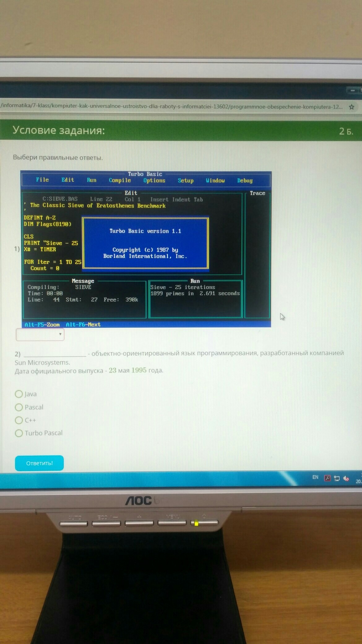This screenshot has width=362, height=644.
Task: Choose the Turbo Pascal radio button
Action: tap(19, 433)
